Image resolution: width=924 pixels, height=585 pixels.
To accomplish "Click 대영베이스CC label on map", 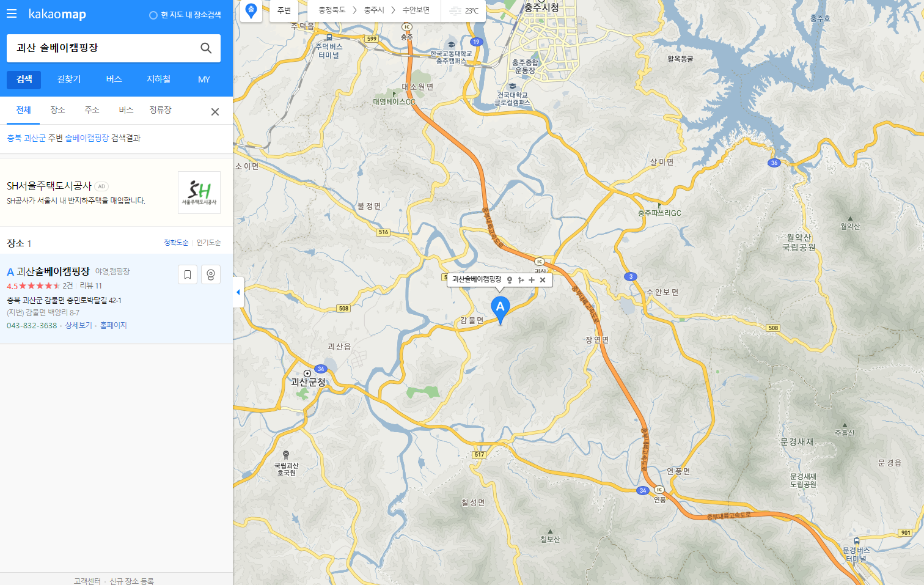I will [394, 102].
